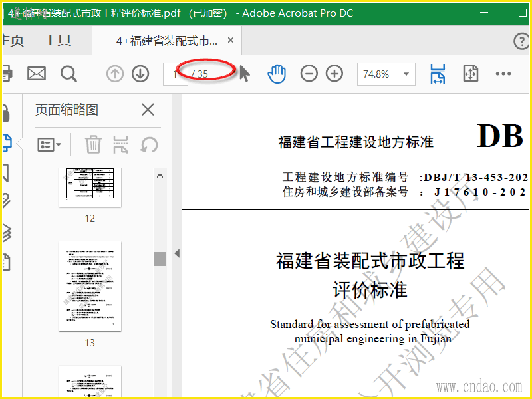The image size is (532, 399).
Task: Open the 74.8% zoom level dropdown
Action: (x=386, y=74)
